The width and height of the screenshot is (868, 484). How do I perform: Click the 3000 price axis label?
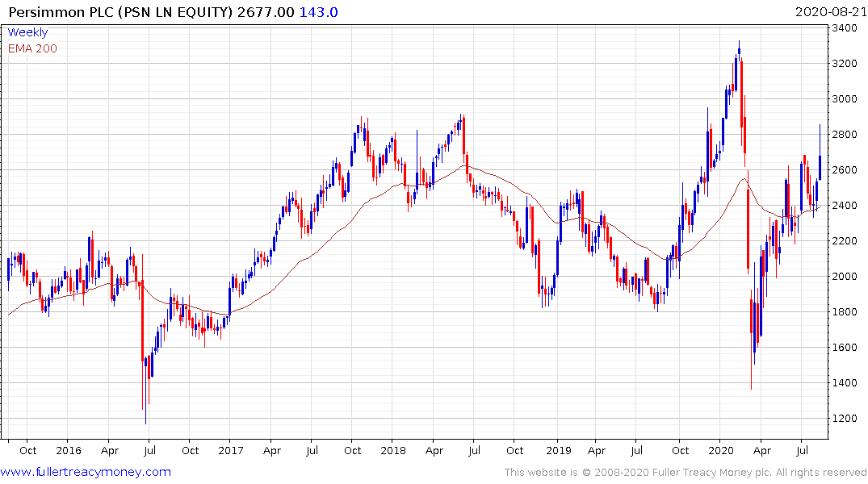tap(845, 99)
